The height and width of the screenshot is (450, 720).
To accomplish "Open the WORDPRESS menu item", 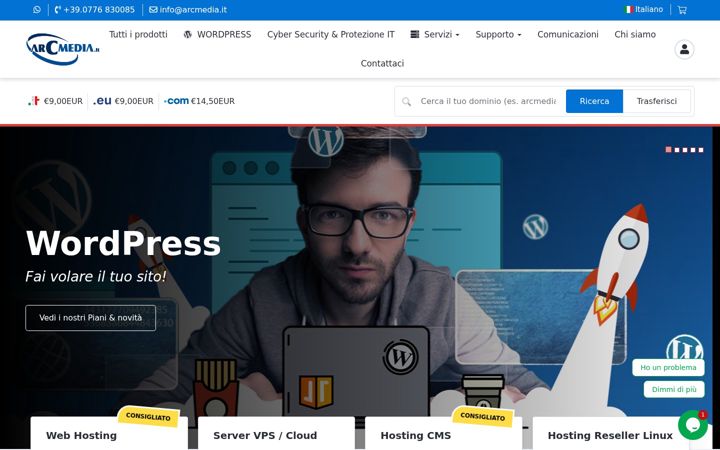I will point(217,34).
